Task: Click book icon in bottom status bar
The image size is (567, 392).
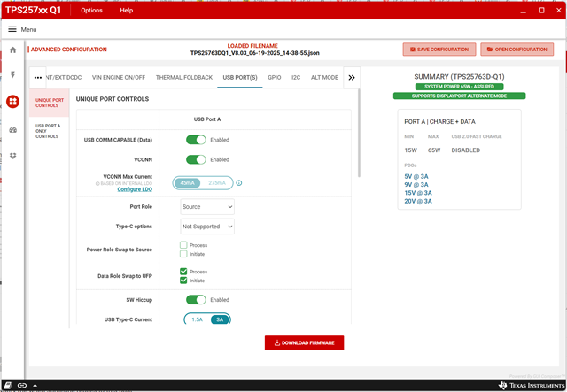Action: point(8,385)
